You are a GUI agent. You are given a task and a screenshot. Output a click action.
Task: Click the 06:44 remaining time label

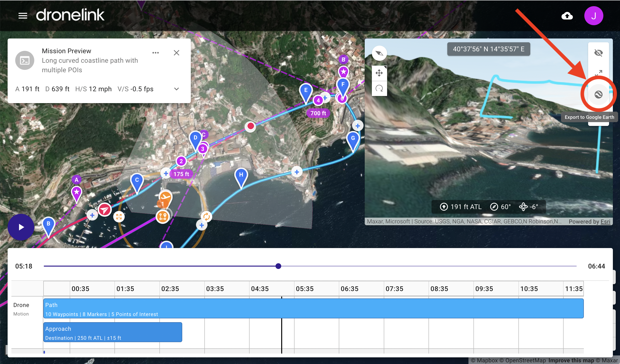coord(596,266)
